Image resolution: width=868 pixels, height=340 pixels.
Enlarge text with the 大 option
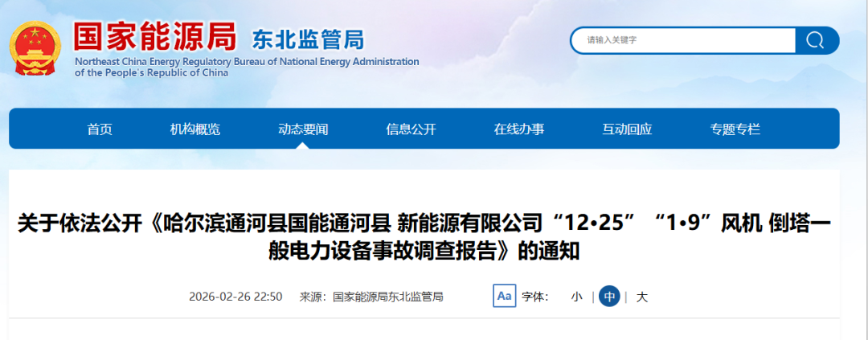(x=641, y=297)
